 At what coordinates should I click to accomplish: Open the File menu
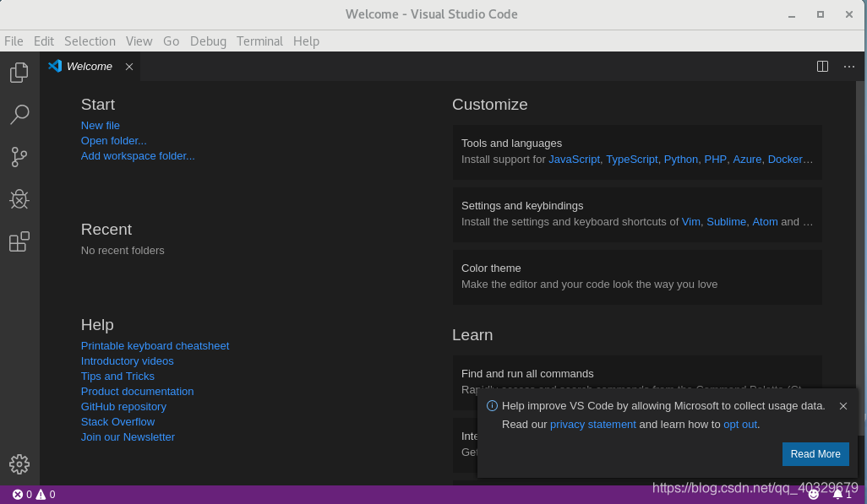coord(14,41)
